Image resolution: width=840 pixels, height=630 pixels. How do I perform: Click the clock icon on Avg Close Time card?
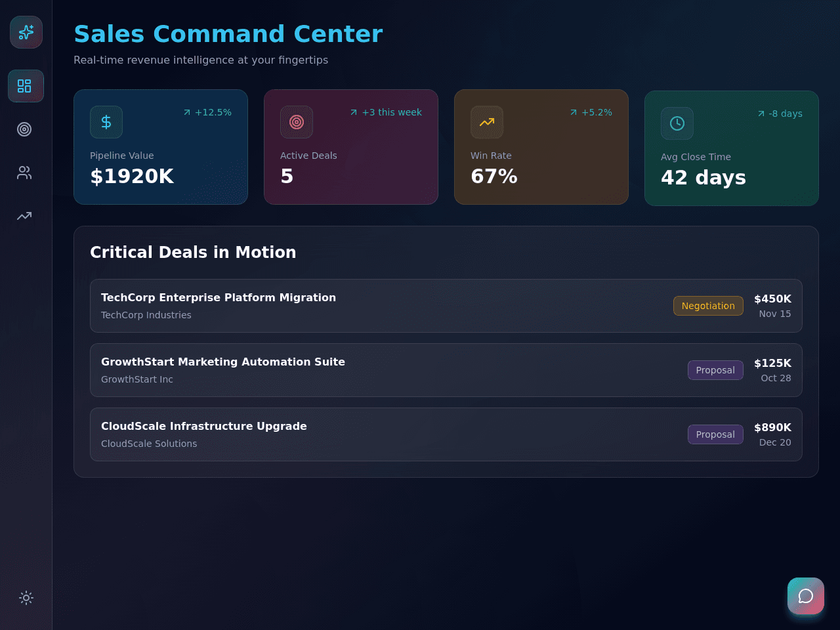click(x=677, y=123)
